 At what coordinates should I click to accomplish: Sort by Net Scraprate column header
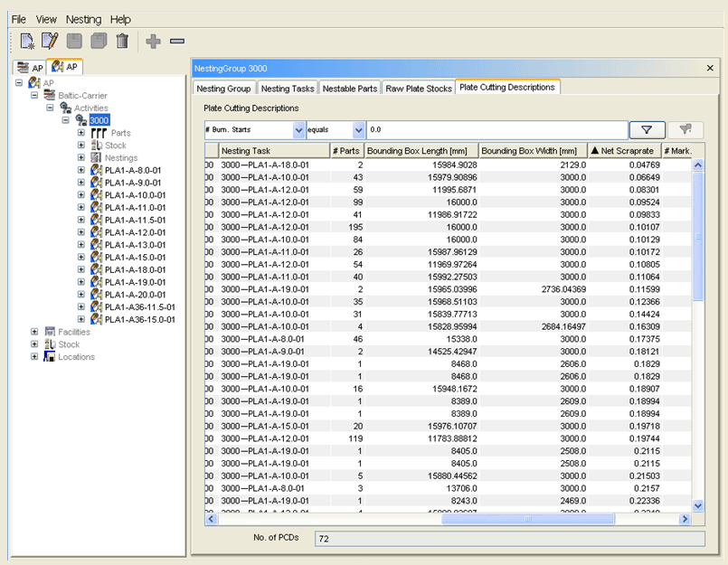pyautogui.click(x=625, y=151)
